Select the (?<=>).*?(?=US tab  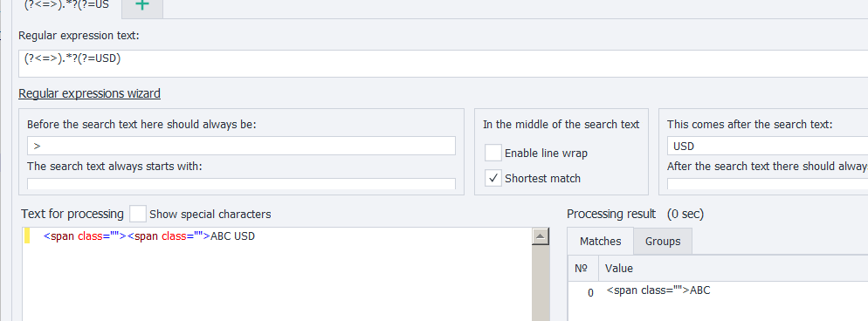pos(66,6)
